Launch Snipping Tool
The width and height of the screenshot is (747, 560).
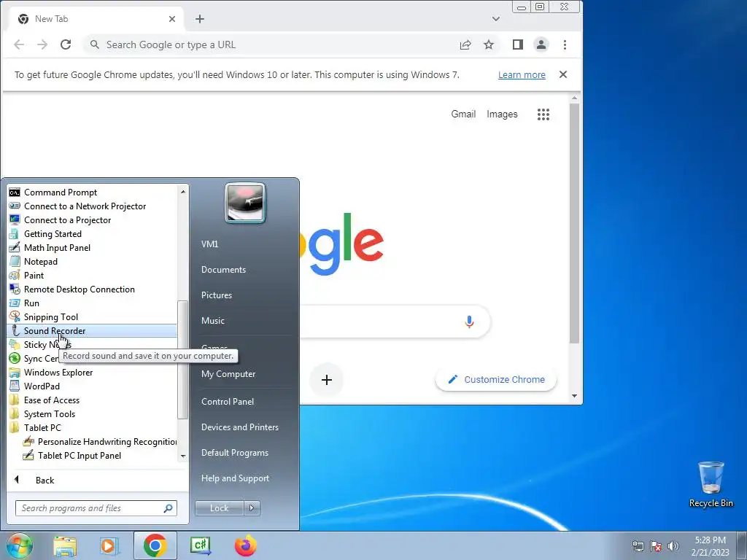point(51,316)
